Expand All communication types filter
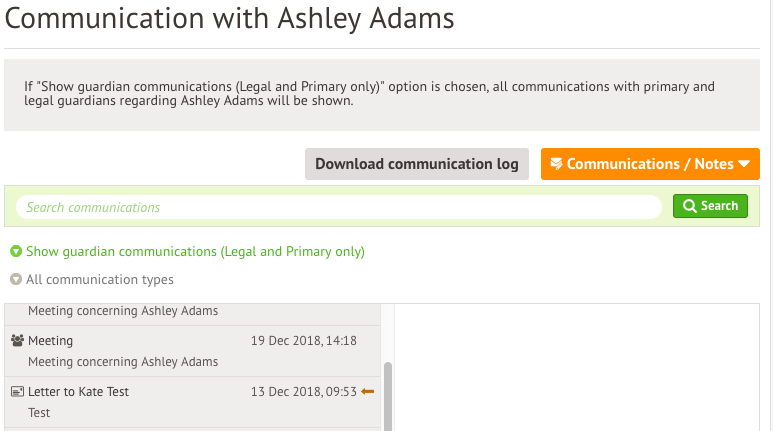The image size is (773, 431). [92, 280]
